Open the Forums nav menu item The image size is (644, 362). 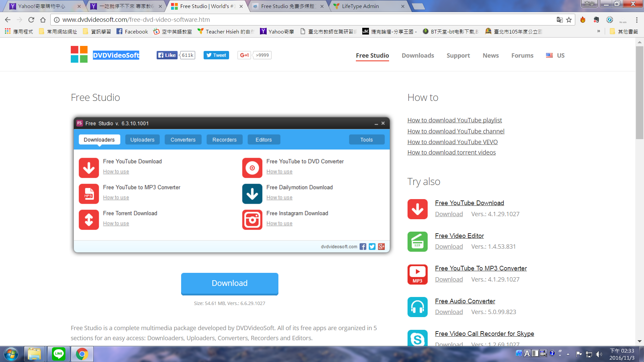click(522, 55)
